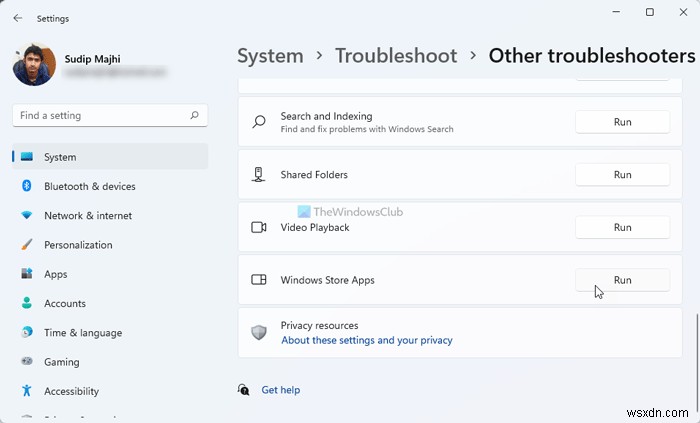Minimize the Settings window
Screen dimensions: 700x423
click(x=617, y=12)
